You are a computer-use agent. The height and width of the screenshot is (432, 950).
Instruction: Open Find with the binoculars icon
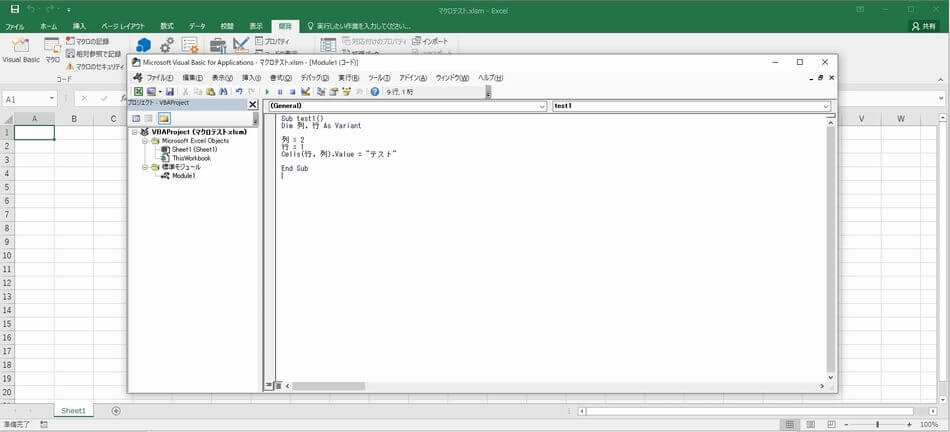(x=223, y=91)
